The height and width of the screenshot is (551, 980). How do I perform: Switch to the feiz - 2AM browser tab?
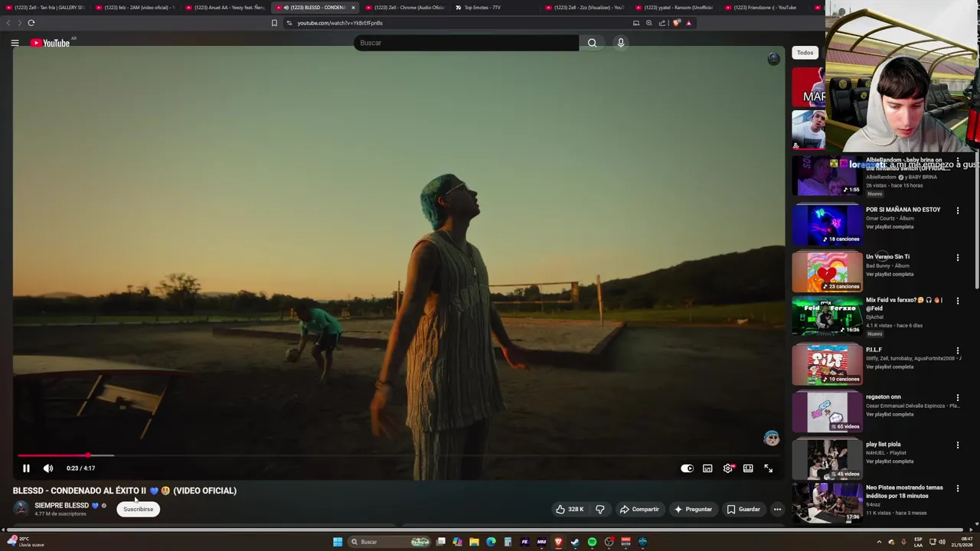coord(135,8)
